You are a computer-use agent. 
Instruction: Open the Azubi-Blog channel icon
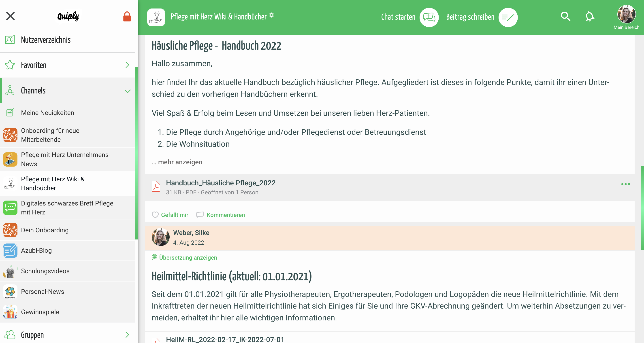tap(10, 251)
